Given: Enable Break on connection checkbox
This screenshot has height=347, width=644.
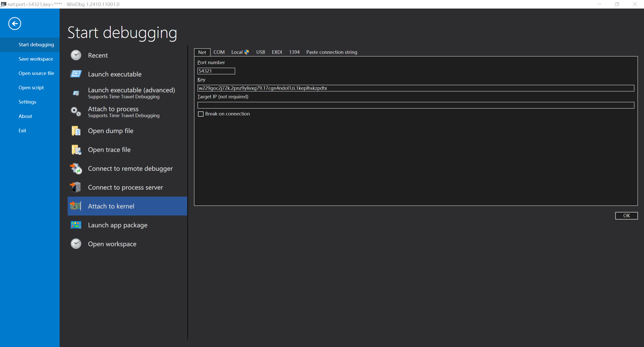Looking at the screenshot, I should click(x=201, y=114).
